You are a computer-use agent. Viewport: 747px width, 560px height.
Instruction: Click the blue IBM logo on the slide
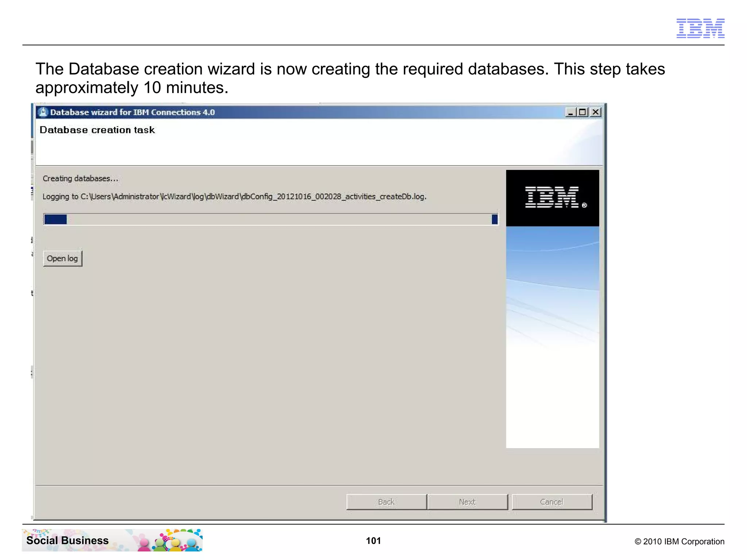click(x=700, y=28)
